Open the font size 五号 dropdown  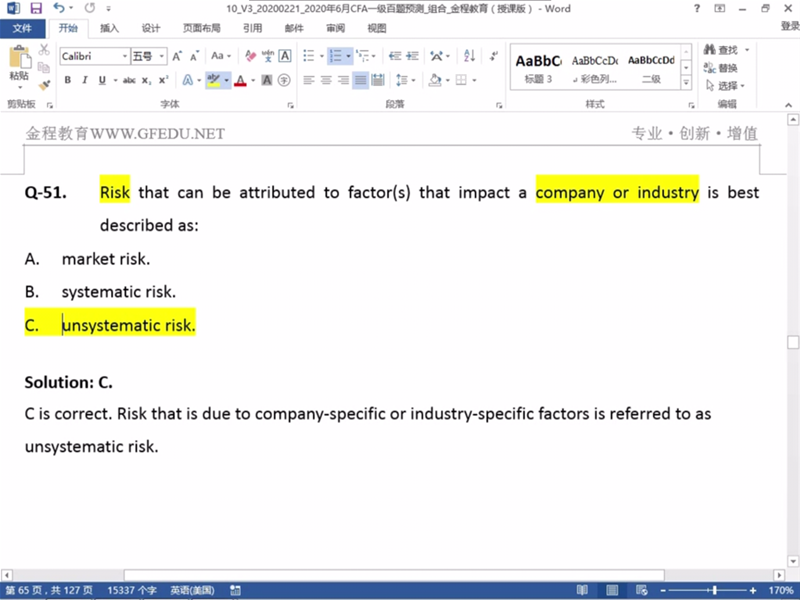click(149, 56)
